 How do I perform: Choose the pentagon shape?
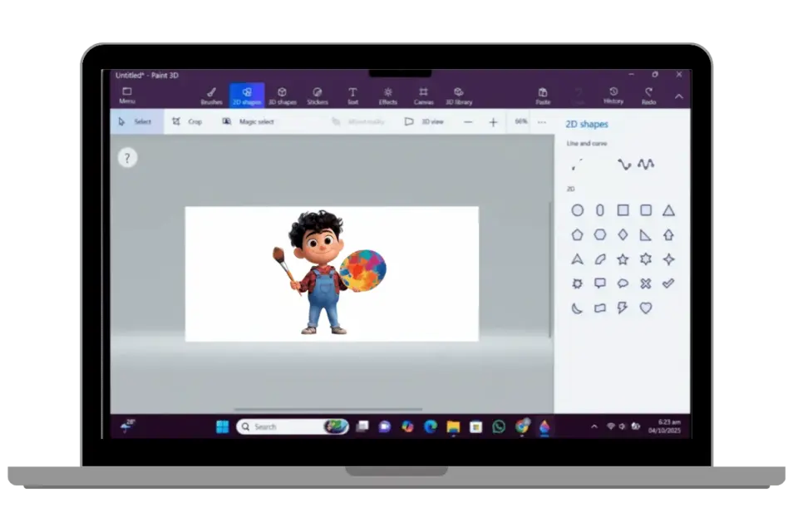(x=577, y=235)
